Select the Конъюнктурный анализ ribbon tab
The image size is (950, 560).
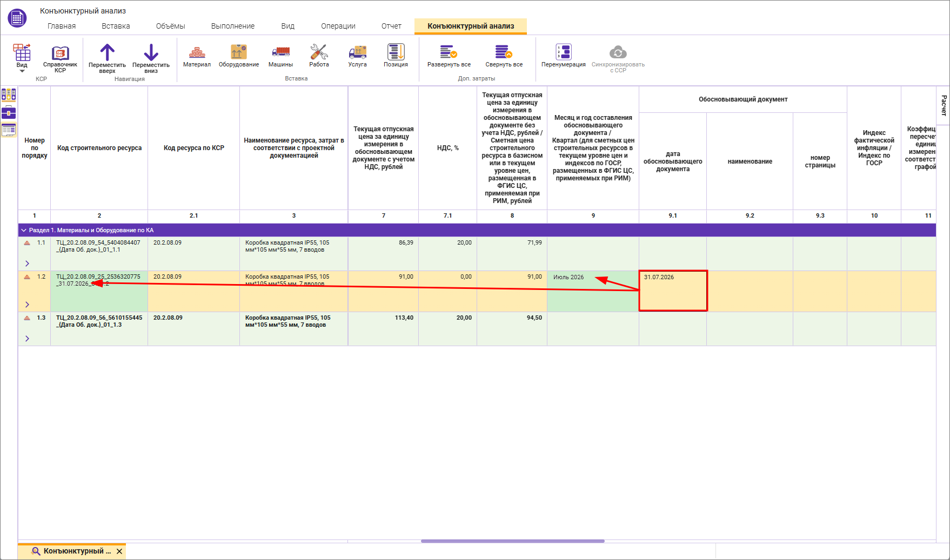point(471,26)
